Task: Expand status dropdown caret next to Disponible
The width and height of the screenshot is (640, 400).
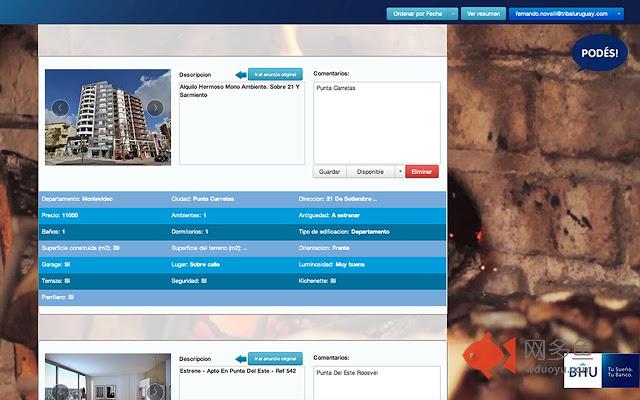Action: click(x=400, y=172)
